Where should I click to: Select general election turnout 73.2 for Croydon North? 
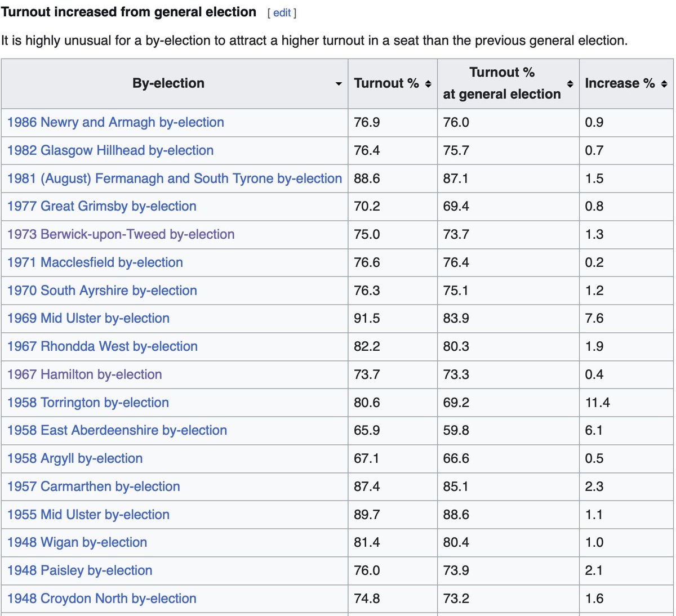456,599
